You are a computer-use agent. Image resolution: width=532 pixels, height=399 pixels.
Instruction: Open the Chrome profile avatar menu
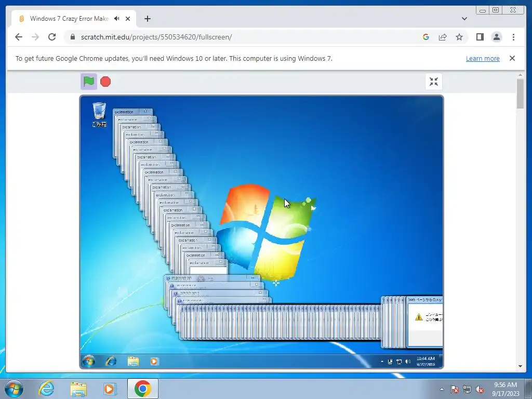pos(496,37)
